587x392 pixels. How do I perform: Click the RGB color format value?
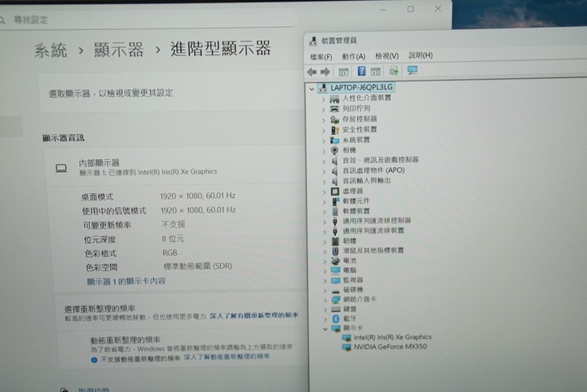pos(170,253)
